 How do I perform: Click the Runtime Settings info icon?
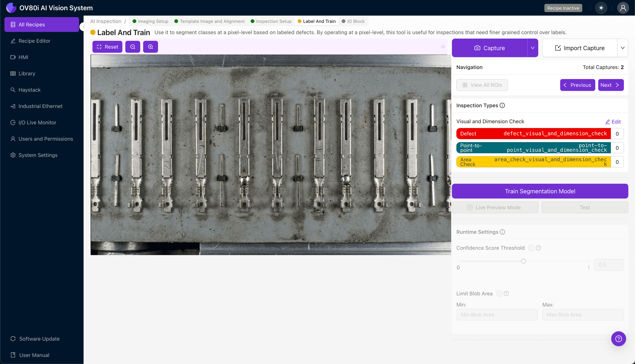click(502, 232)
